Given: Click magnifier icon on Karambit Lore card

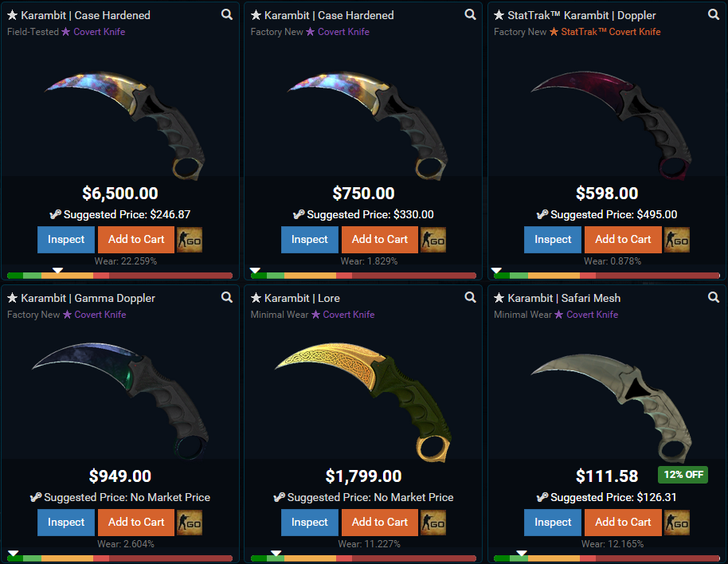Looking at the screenshot, I should [470, 298].
